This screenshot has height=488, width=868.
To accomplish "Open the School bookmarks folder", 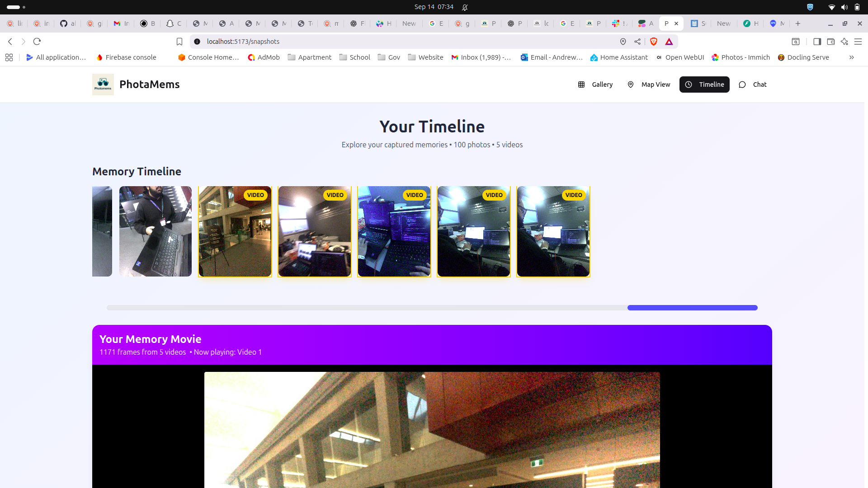I will 355,57.
